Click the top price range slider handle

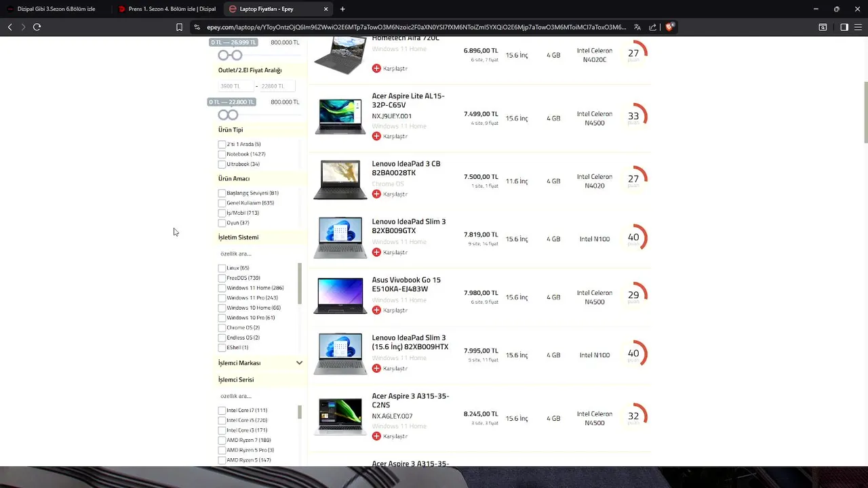[236, 56]
